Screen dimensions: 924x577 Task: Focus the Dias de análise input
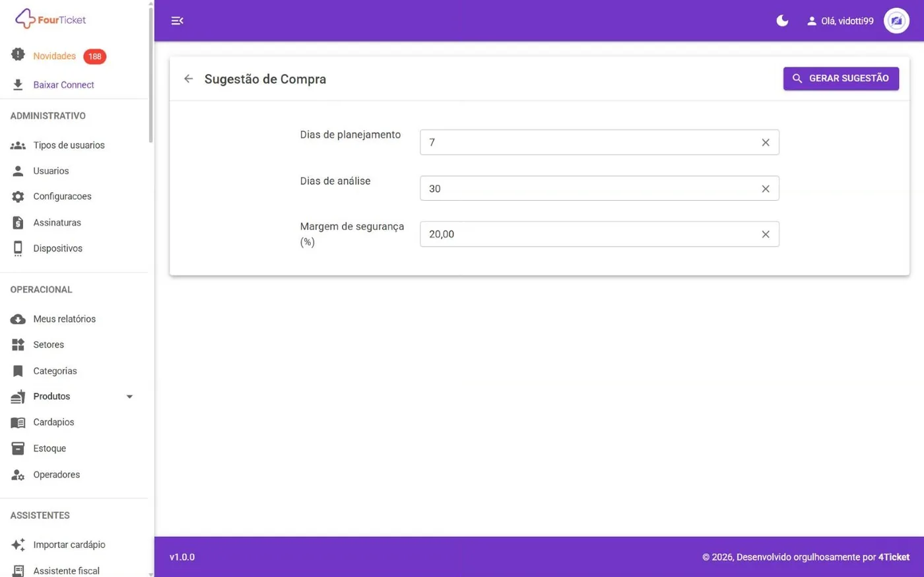[599, 189]
